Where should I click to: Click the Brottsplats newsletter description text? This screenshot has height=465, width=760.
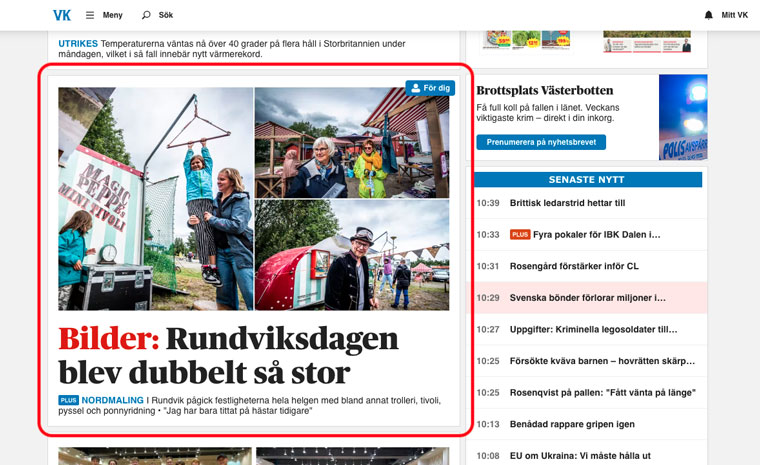(x=548, y=112)
